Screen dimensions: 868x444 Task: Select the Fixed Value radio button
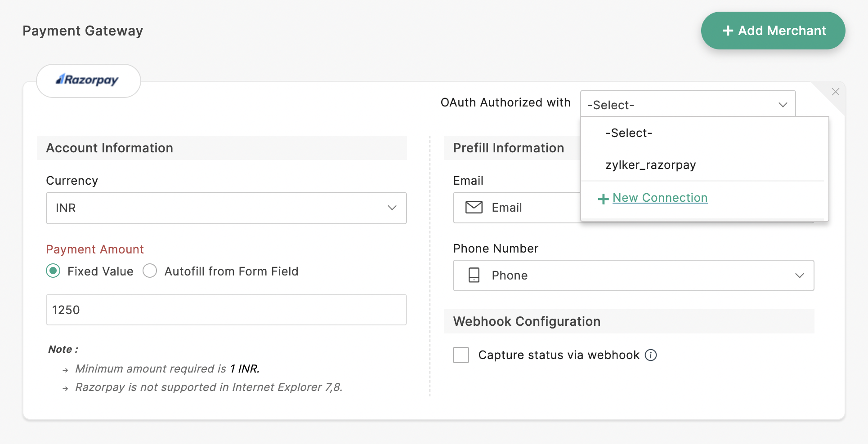[53, 271]
